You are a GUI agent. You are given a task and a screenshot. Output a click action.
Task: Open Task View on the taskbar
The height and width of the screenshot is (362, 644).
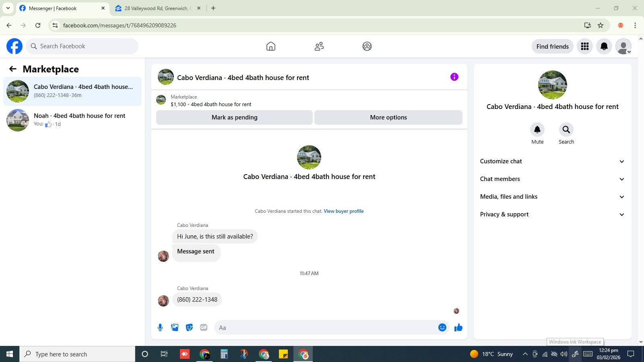[164, 354]
